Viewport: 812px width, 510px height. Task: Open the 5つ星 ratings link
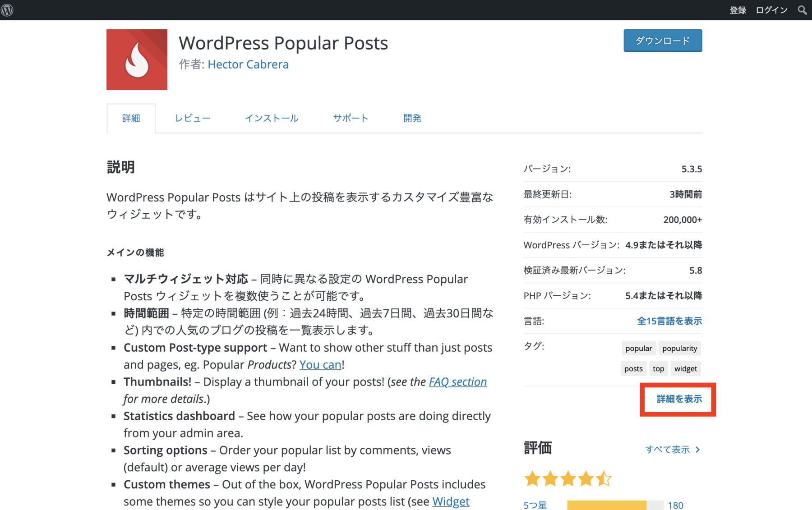(535, 505)
